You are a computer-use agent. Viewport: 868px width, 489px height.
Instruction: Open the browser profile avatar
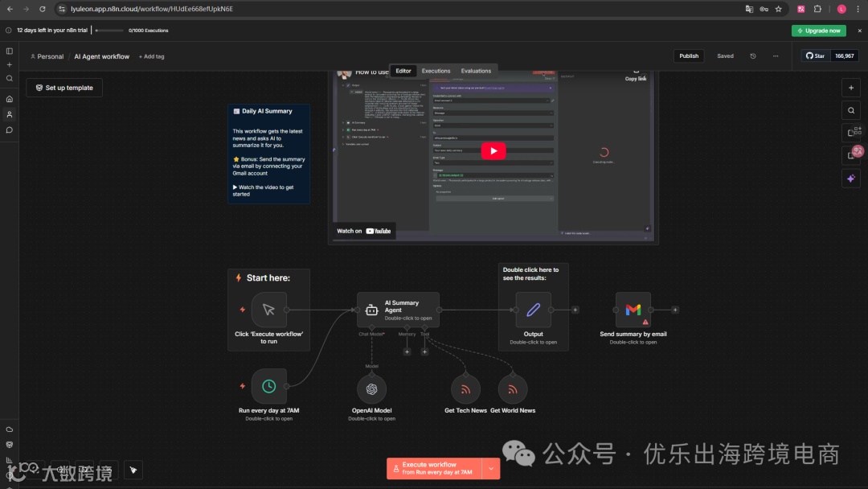[x=841, y=9]
